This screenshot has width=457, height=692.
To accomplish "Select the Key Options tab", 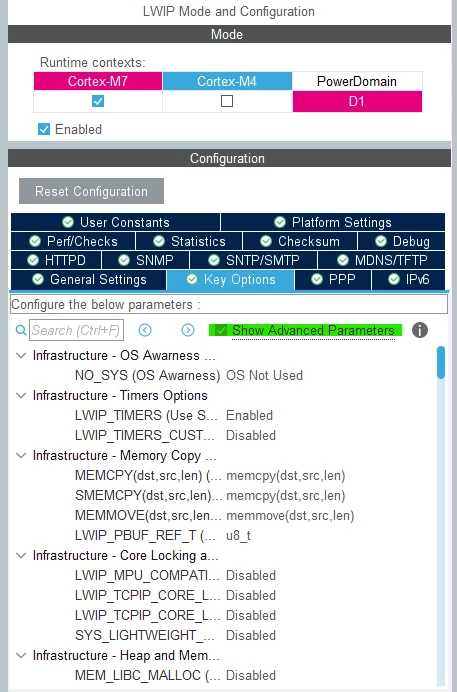I will (230, 279).
